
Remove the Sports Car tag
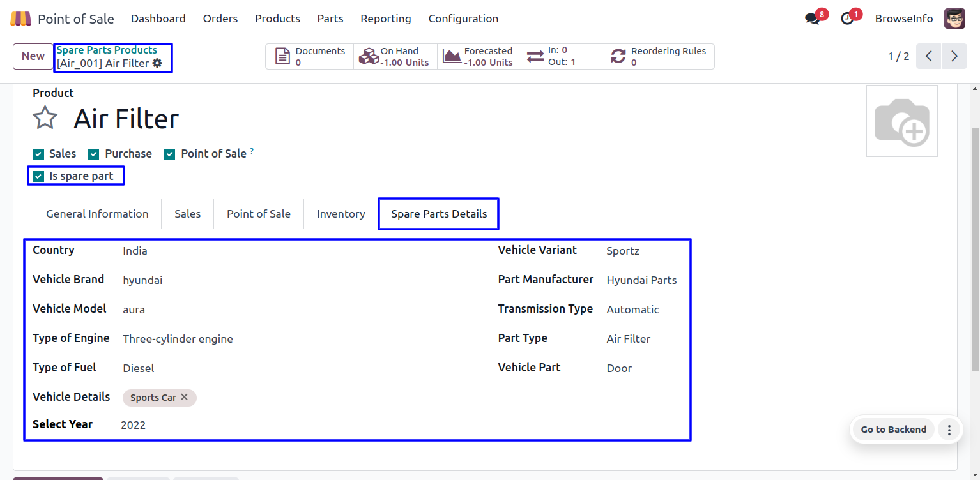pos(184,397)
